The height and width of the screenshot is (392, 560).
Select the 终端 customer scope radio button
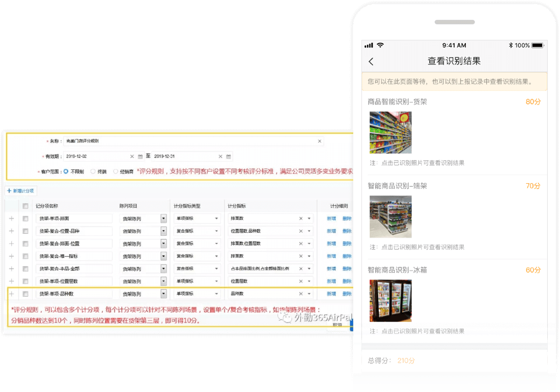(x=93, y=172)
